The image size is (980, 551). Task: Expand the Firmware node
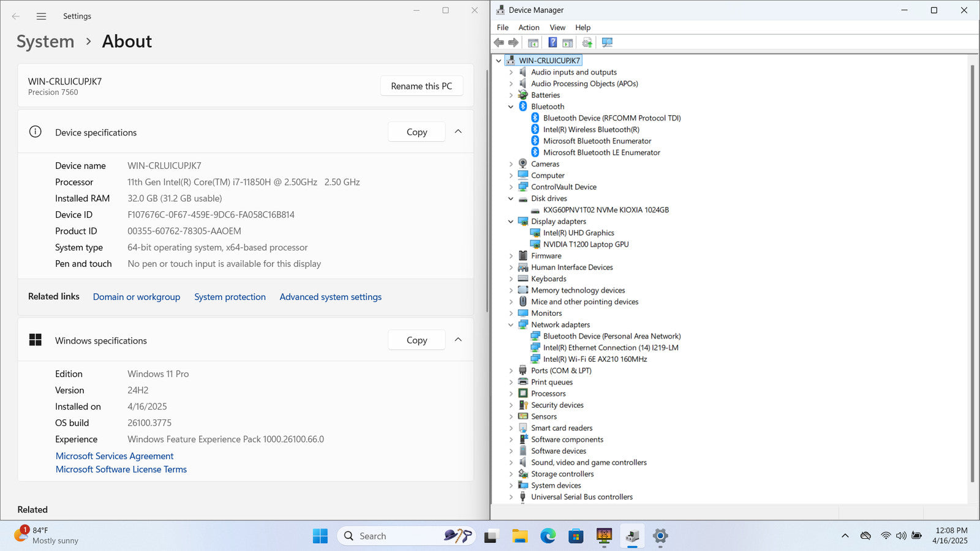pyautogui.click(x=511, y=256)
